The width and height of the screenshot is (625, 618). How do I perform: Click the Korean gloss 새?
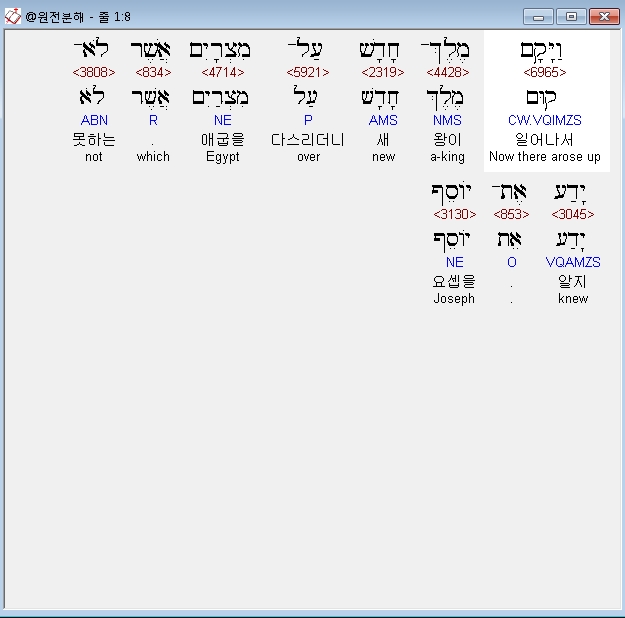click(383, 140)
